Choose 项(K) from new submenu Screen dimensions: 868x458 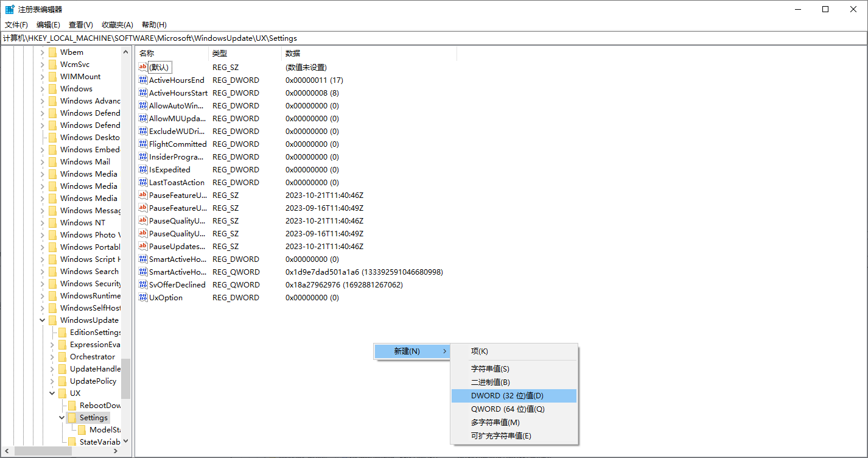pos(514,351)
